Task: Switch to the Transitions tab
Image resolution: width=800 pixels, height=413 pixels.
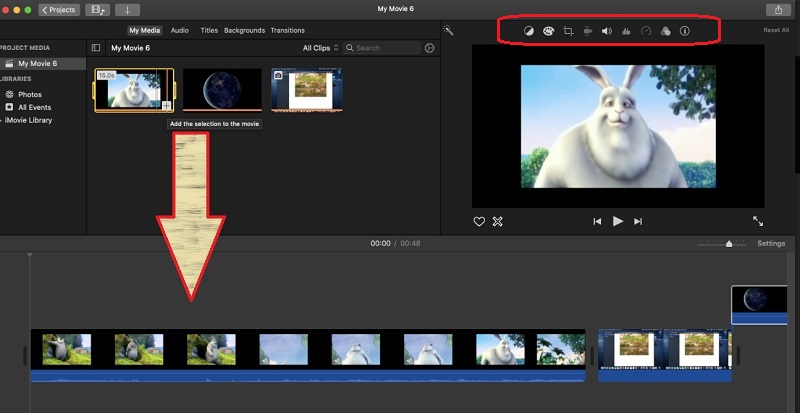Action: click(288, 31)
